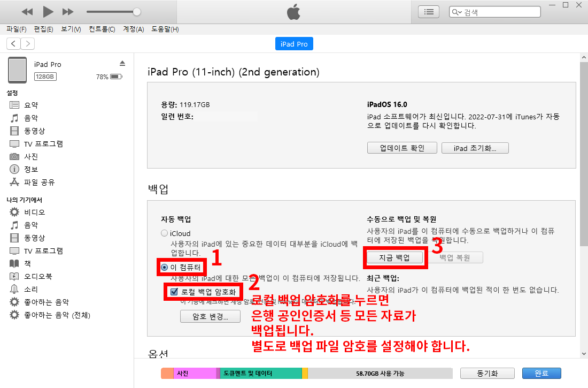The width and height of the screenshot is (588, 388).
Task: Click the 도큐멘트 및 데이터 storage segment
Action: (261, 374)
